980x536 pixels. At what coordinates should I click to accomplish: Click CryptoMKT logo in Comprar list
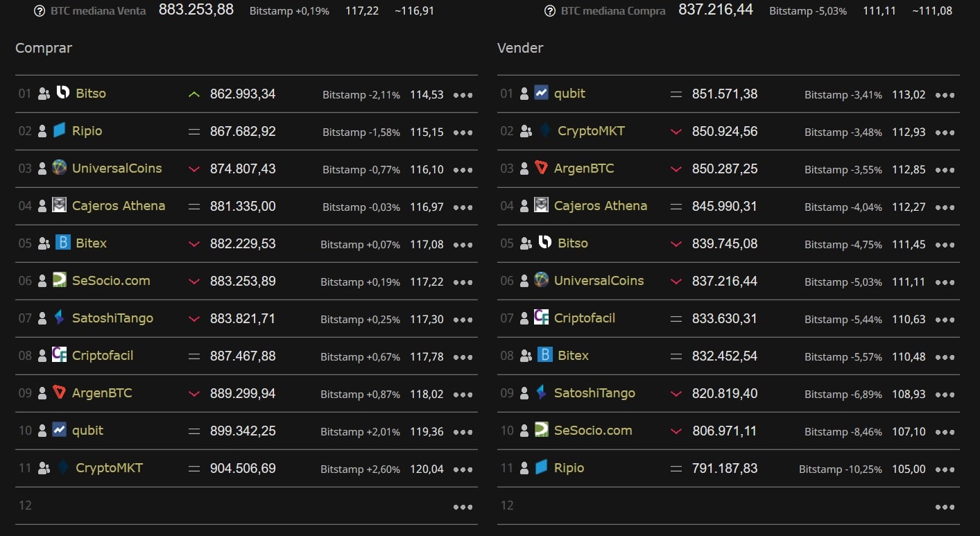pos(62,467)
